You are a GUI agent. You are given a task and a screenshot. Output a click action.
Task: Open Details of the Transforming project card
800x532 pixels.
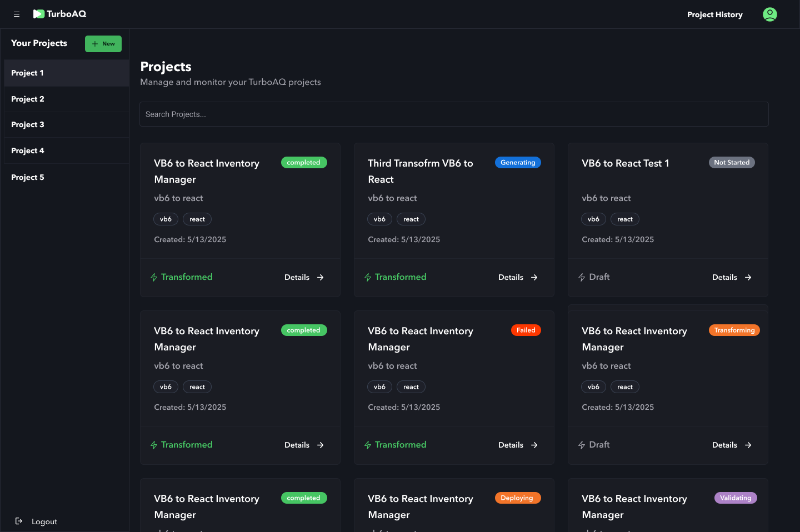coord(732,445)
